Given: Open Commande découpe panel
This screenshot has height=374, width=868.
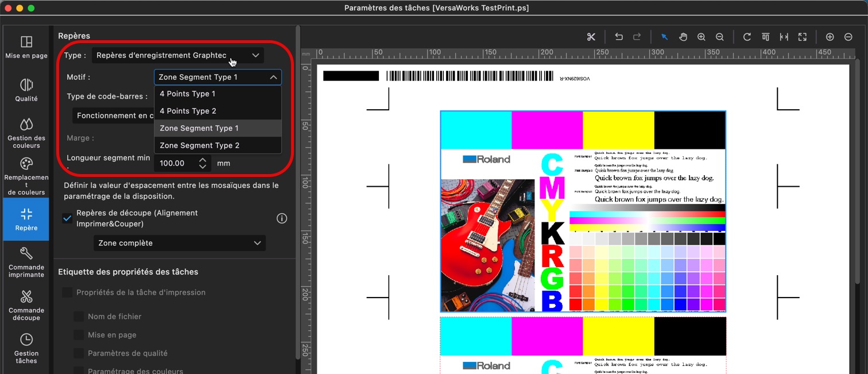Looking at the screenshot, I should pos(26,305).
